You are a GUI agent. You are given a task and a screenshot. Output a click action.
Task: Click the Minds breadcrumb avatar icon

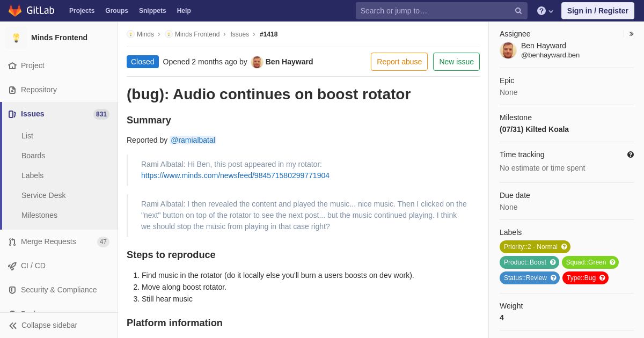tap(130, 34)
